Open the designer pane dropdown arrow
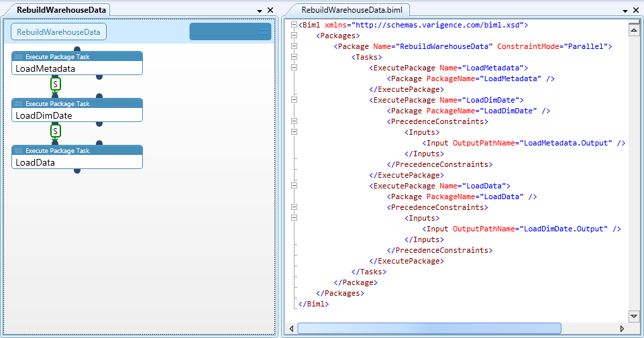The height and width of the screenshot is (338, 644). pyautogui.click(x=260, y=11)
